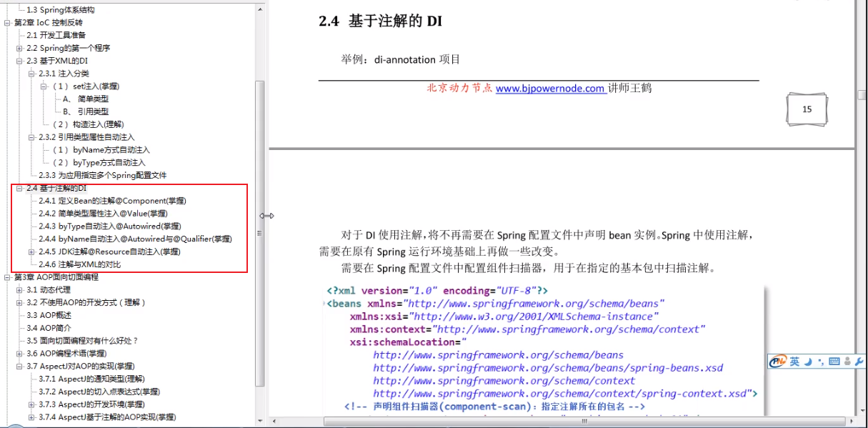The width and height of the screenshot is (868, 428).
Task: Open 3.7.1 AspectJ的通知类型(理解) bookmark
Action: [x=91, y=379]
